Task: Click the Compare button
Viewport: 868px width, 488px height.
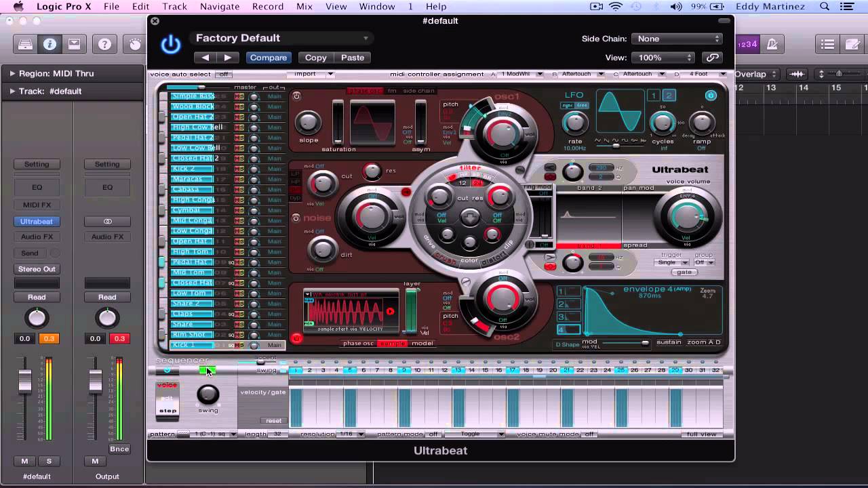Action: point(269,58)
